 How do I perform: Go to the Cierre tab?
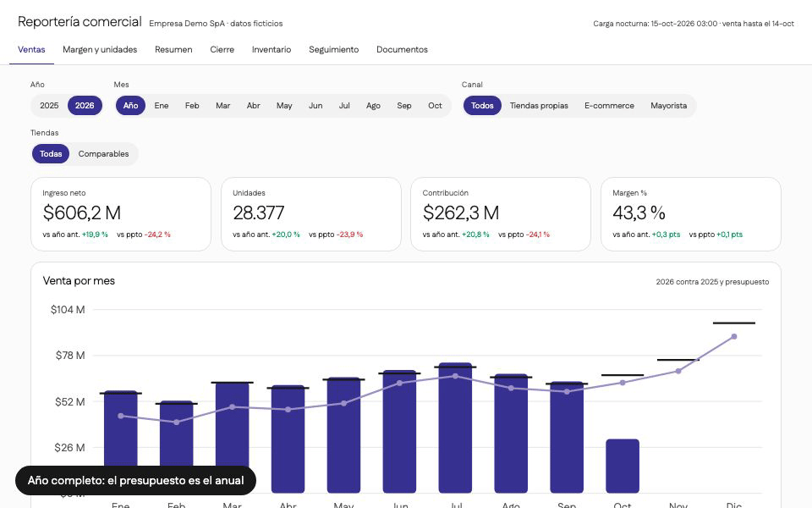(222, 50)
